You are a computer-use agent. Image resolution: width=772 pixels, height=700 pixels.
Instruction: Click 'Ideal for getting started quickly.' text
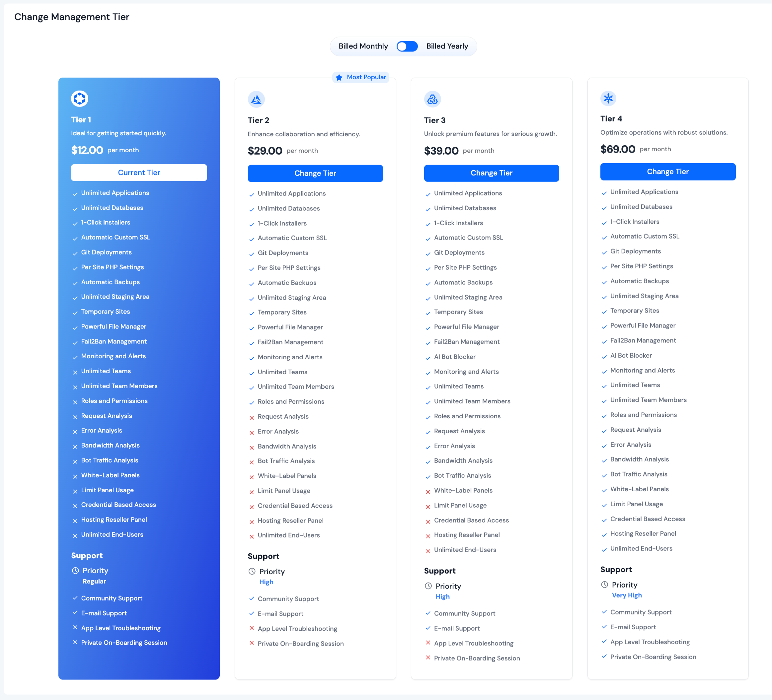[119, 133]
